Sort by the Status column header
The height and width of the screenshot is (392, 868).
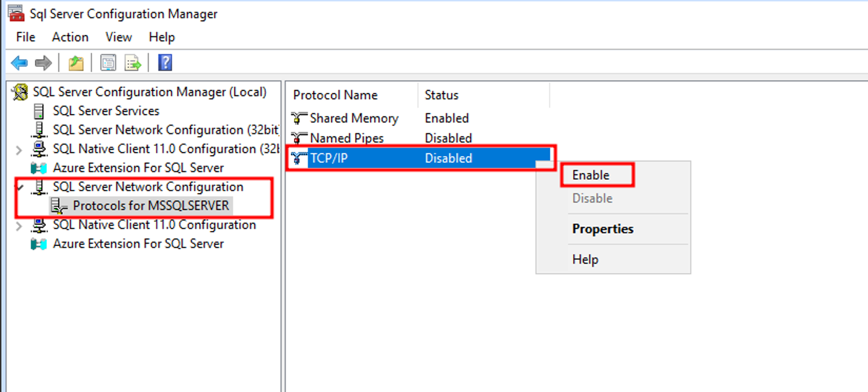[484, 95]
